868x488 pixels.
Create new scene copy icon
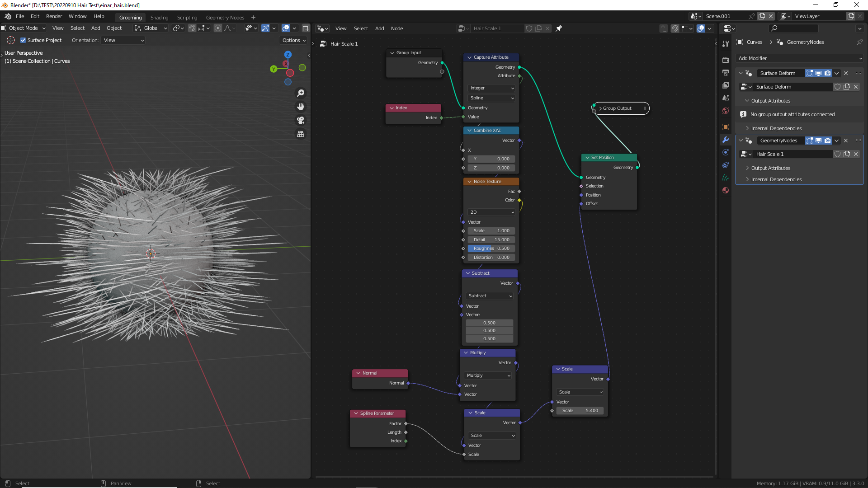(x=762, y=16)
